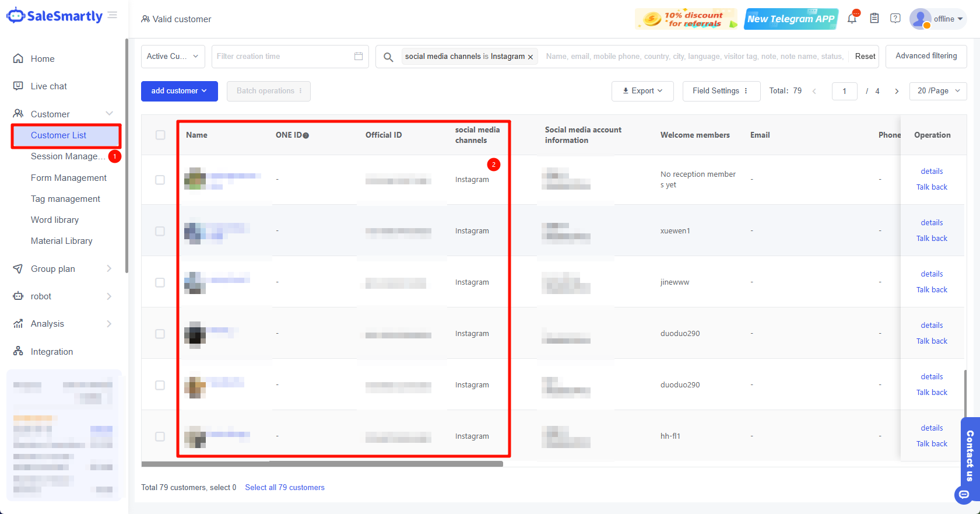Toggle the select-all header checkbox
Image resolution: width=980 pixels, height=514 pixels.
(x=160, y=135)
